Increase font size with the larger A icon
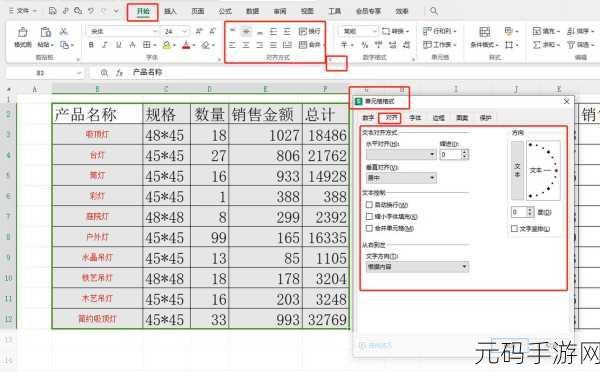The width and height of the screenshot is (600, 372). (x=199, y=31)
